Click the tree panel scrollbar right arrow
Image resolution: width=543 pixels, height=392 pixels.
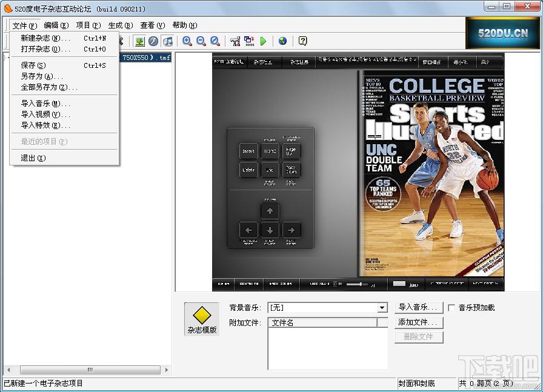point(167,370)
